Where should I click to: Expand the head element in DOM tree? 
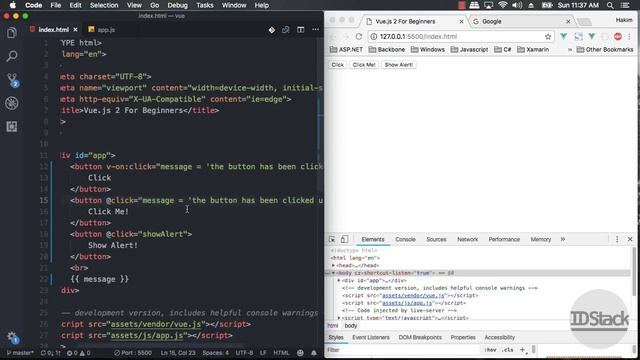pos(333,266)
